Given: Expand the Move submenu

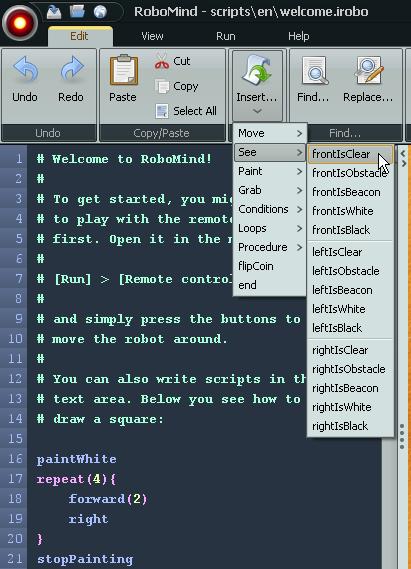Looking at the screenshot, I should 270,133.
